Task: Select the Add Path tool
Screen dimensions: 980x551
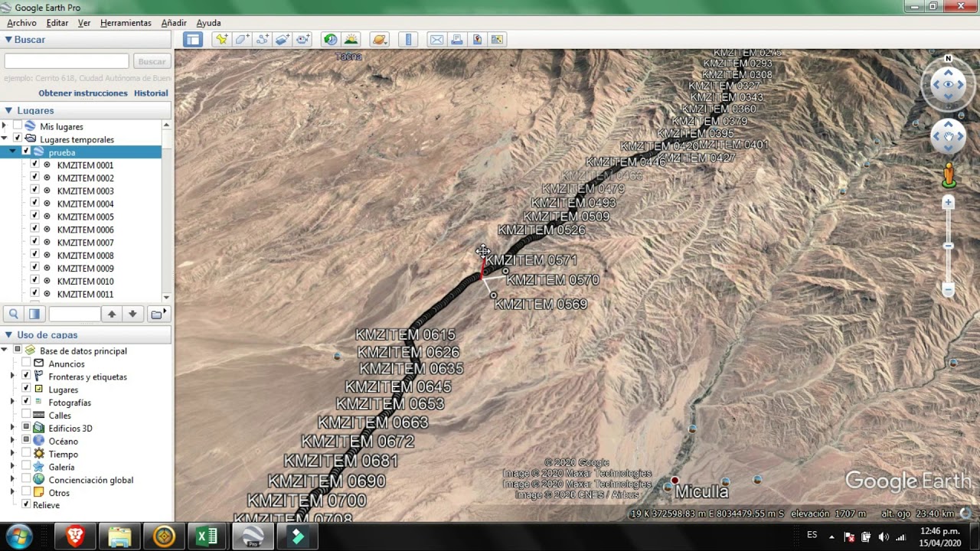Action: pos(263,40)
